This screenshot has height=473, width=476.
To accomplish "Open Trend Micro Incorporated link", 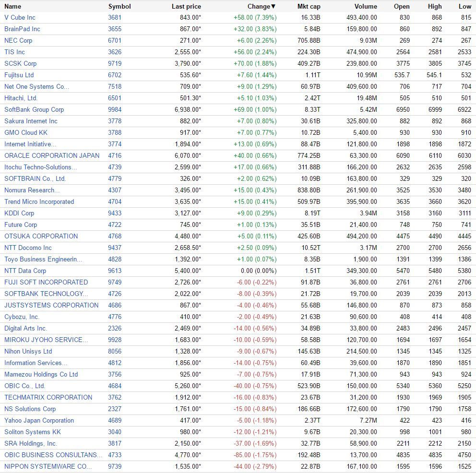I will tap(39, 202).
